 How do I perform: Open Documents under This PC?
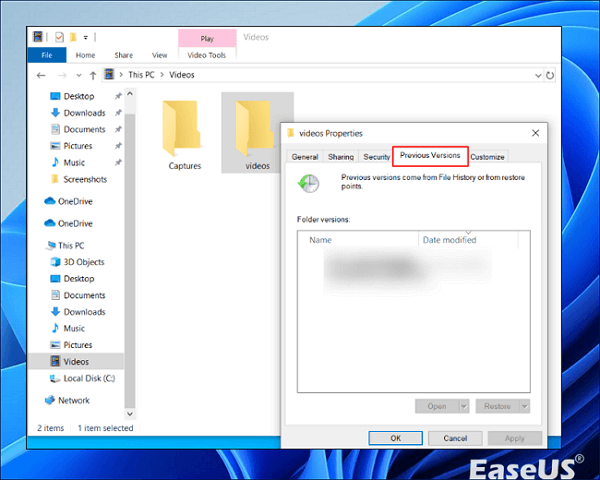84,296
